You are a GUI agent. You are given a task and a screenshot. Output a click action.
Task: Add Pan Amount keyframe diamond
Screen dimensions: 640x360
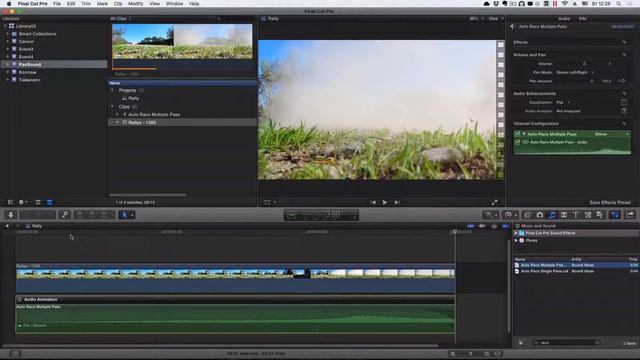(x=622, y=81)
